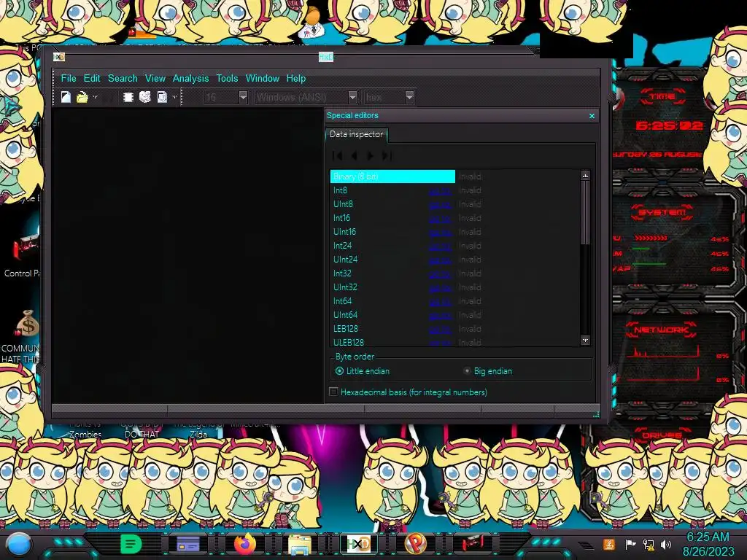The height and width of the screenshot is (560, 747).
Task: Click the go to link in LEB128 row
Action: tap(440, 329)
